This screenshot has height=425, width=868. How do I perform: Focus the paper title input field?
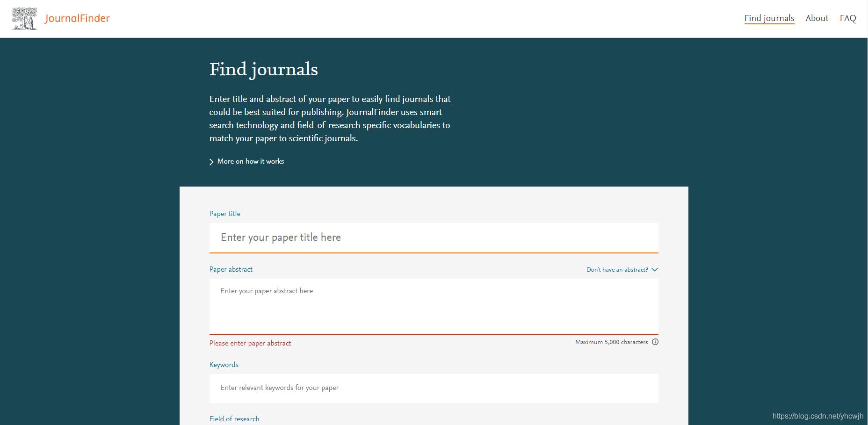(434, 238)
